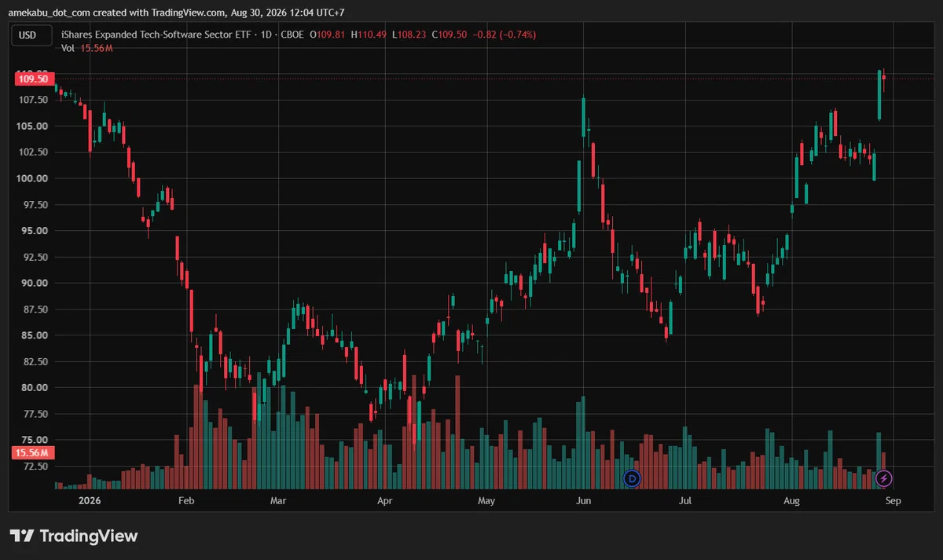Screen dimensions: 943x560
Task: Click the 92.50 price axis label
Action: point(35,257)
